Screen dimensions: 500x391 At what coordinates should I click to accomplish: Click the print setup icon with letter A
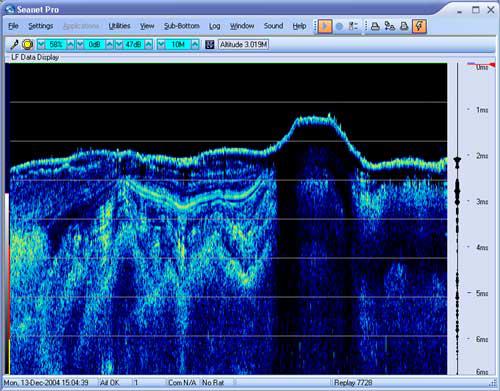click(389, 26)
